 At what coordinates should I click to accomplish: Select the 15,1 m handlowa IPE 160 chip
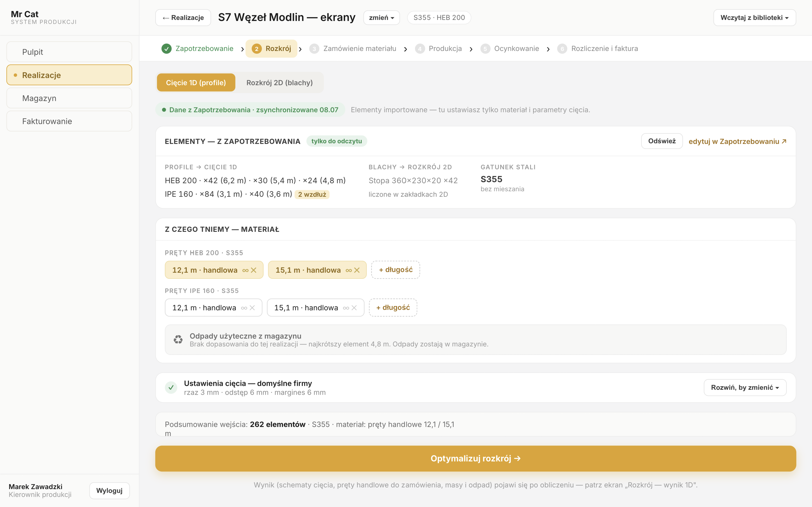[x=316, y=308]
